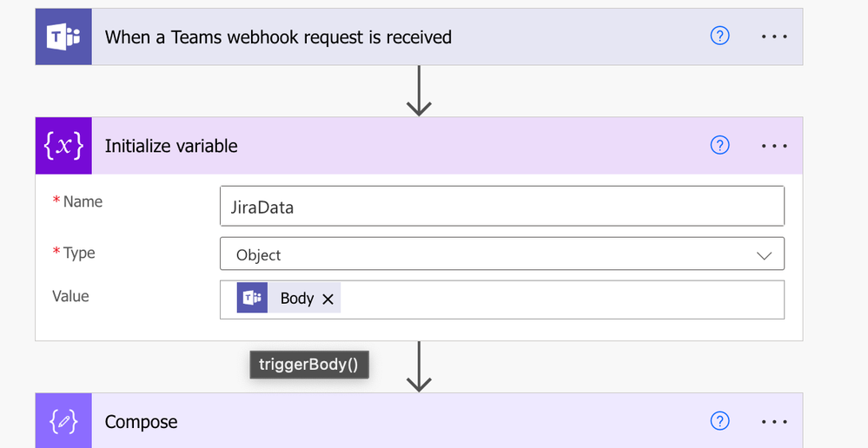Collapse the Initialize variable card header
Viewport: 868px width, 448px height.
[391, 146]
